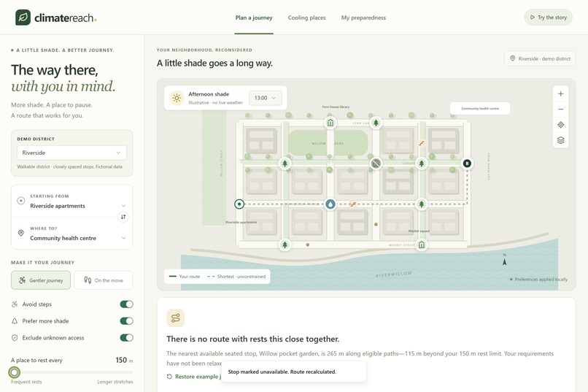Click the Market square label on map

pyautogui.click(x=419, y=231)
